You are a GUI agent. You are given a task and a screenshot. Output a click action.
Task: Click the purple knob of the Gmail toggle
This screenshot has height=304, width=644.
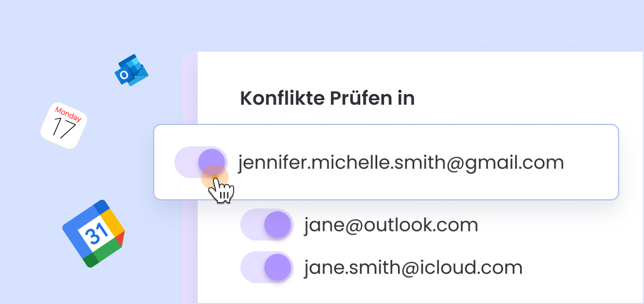pos(212,162)
